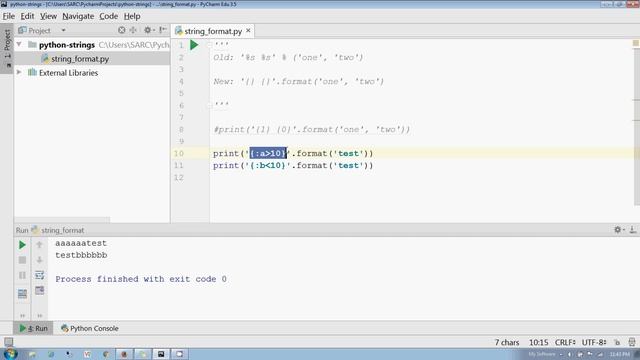The height and width of the screenshot is (360, 640).
Task: Hide the Run tool window
Action: click(633, 230)
